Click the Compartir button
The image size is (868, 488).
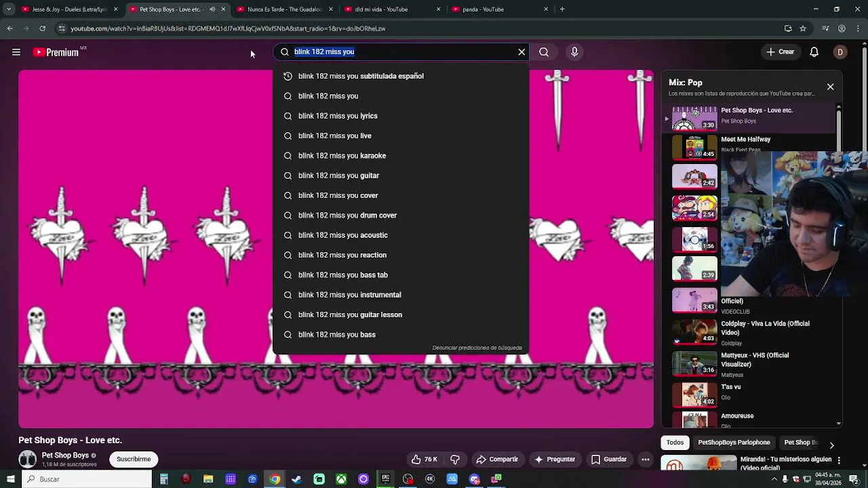[497, 460]
